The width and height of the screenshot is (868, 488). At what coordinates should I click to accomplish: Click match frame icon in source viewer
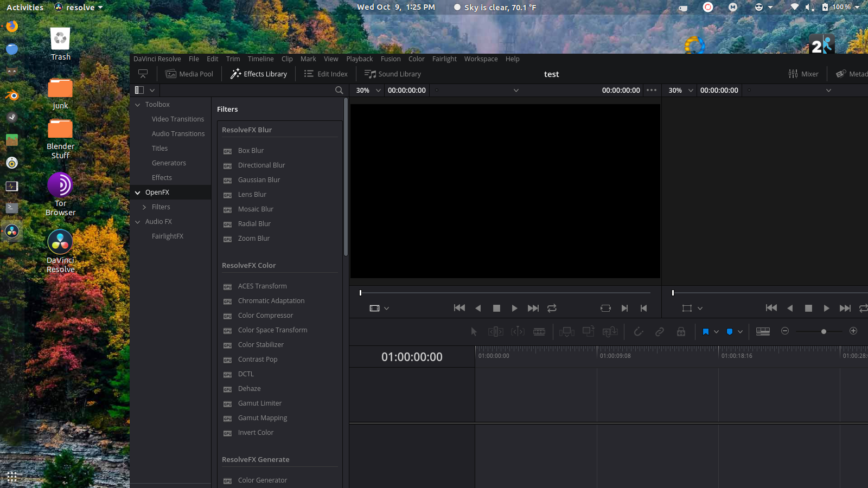(x=605, y=308)
